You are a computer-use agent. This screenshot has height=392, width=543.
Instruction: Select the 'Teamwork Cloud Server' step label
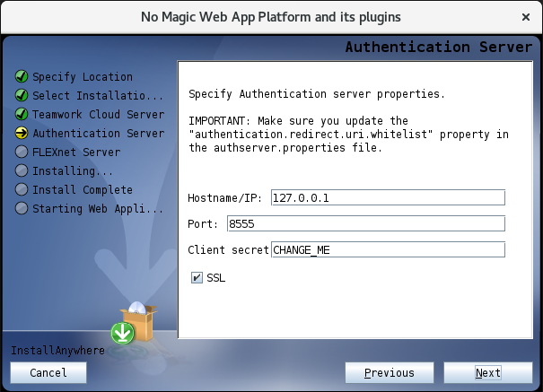[99, 115]
